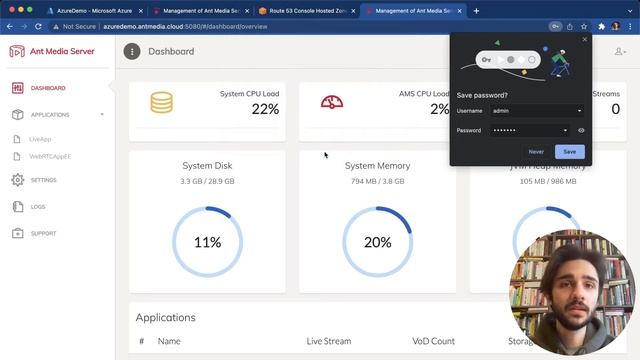Click the Name column header
The width and height of the screenshot is (640, 360).
pos(169,341)
